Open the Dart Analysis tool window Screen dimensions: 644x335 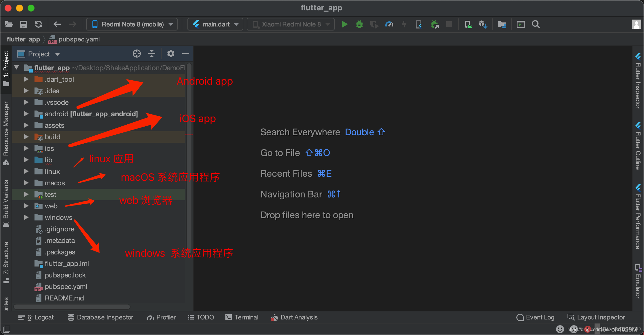[x=294, y=317]
